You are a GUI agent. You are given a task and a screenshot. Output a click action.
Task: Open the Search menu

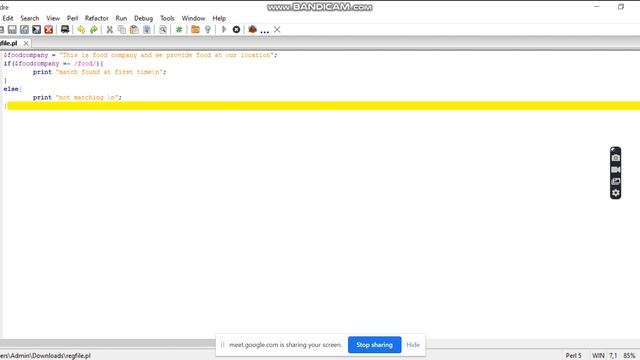pyautogui.click(x=30, y=18)
